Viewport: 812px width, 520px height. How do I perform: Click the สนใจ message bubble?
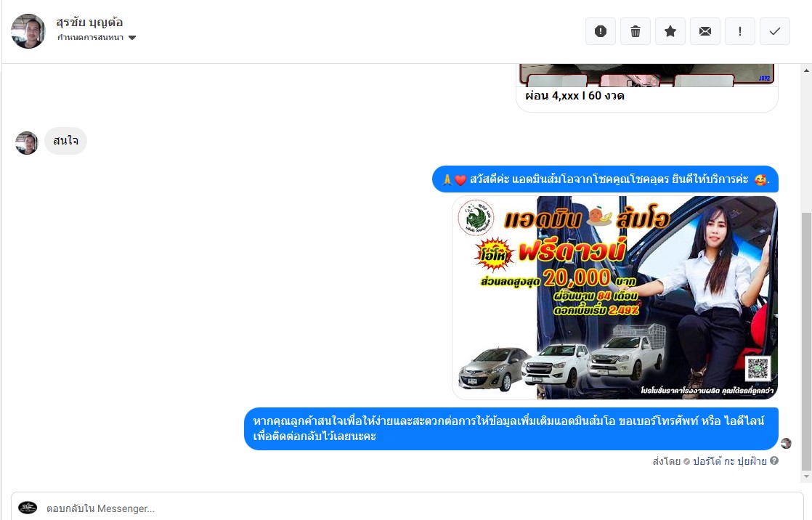click(66, 141)
